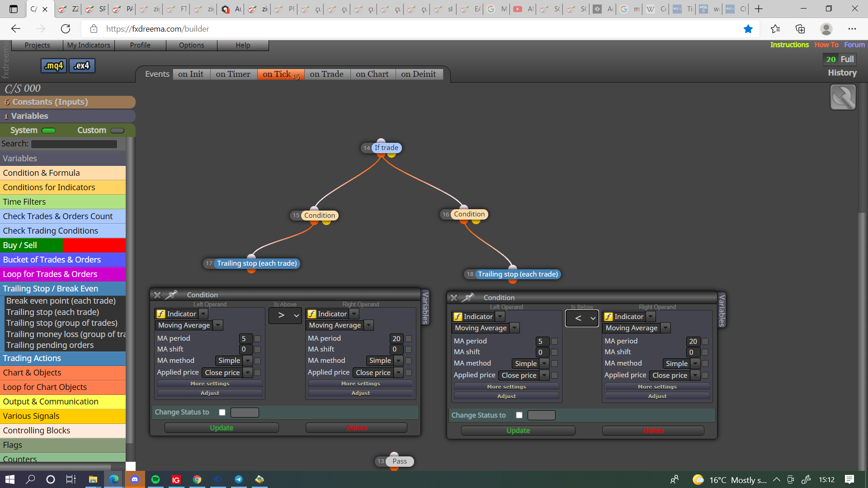Image resolution: width=868 pixels, height=488 pixels.
Task: Close the Is Below condition panel
Action: 454,298
